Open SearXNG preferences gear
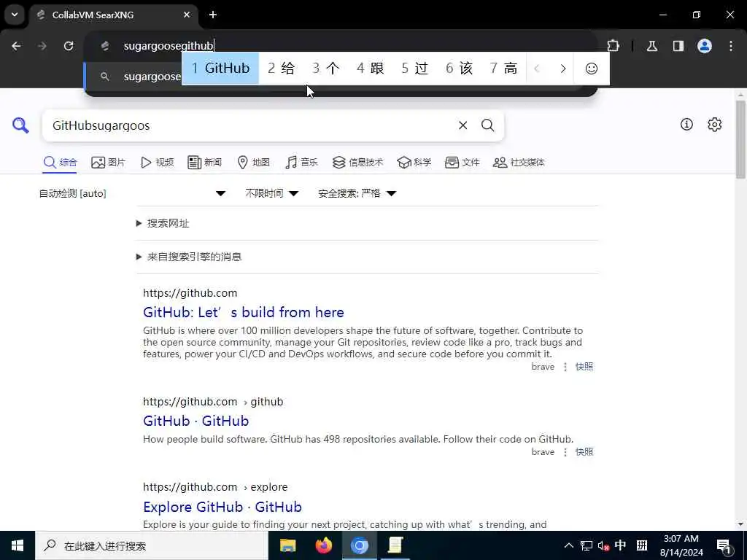Screen dimensions: 747x560 (715, 124)
